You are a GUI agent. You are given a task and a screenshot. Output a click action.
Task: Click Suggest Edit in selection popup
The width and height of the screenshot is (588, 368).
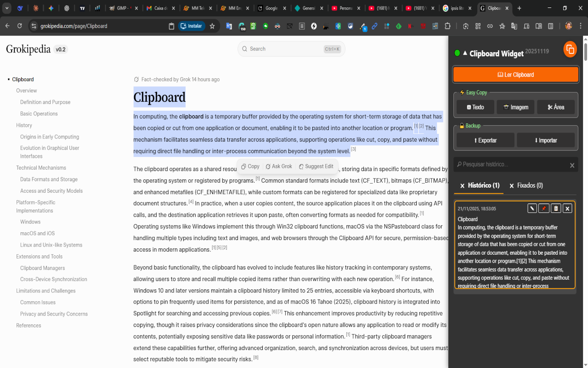316,167
